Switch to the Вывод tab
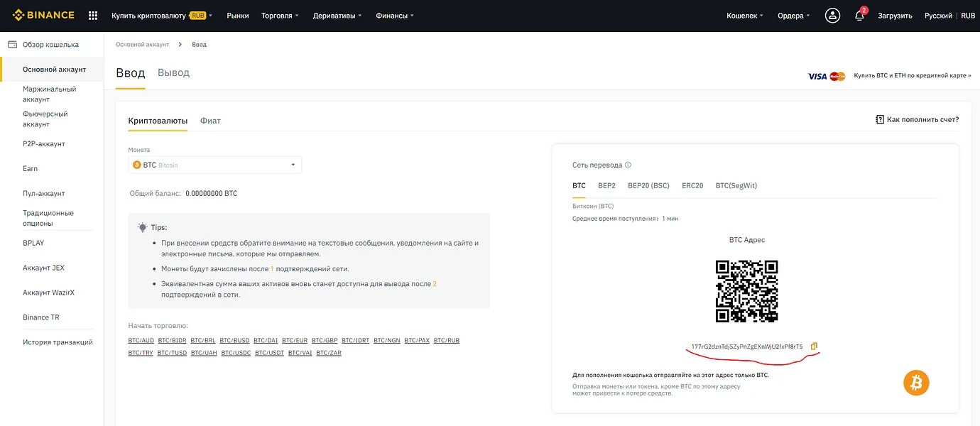The image size is (980, 426). point(173,72)
